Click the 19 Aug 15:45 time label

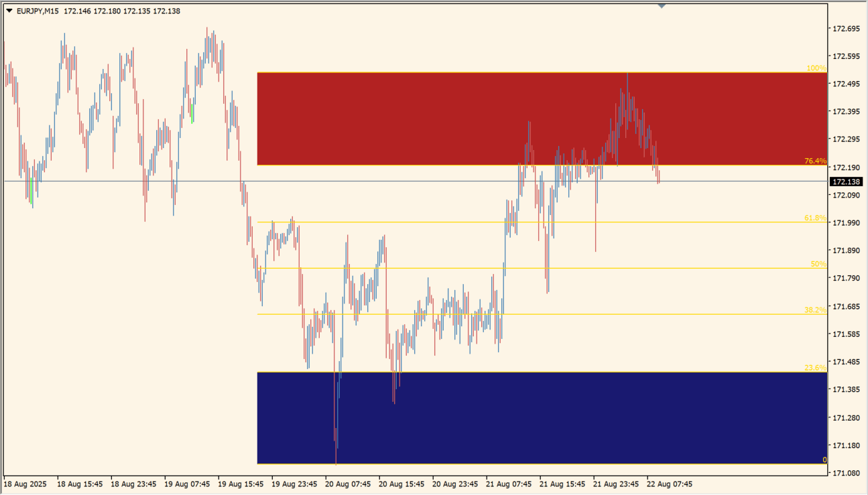(241, 484)
